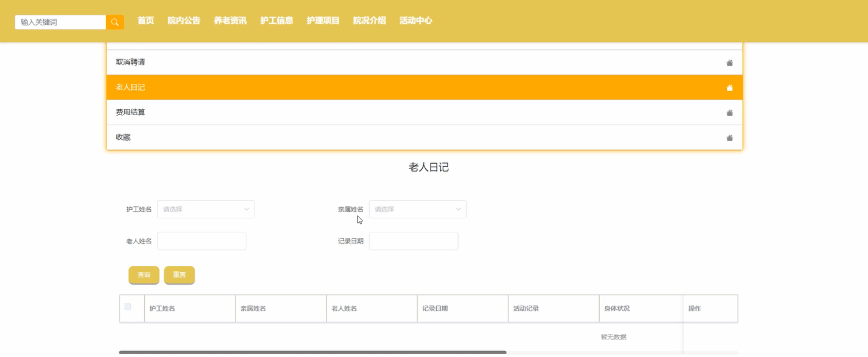Click the orange search magnifier icon
Viewport: 868px width, 357px height.
115,22
